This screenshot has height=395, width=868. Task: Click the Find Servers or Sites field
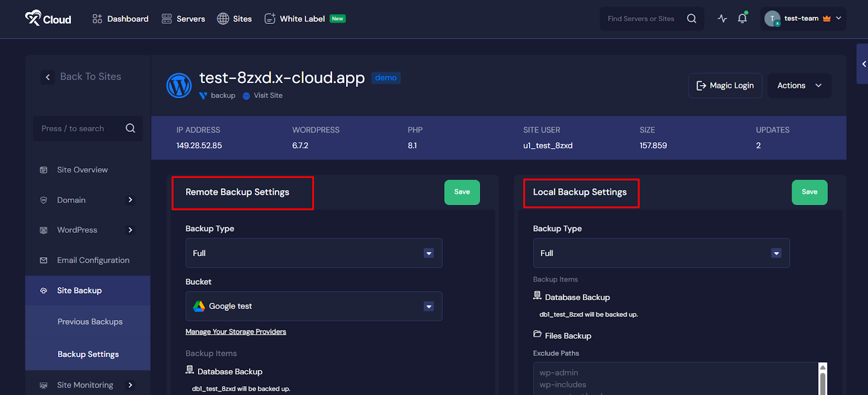(641, 19)
